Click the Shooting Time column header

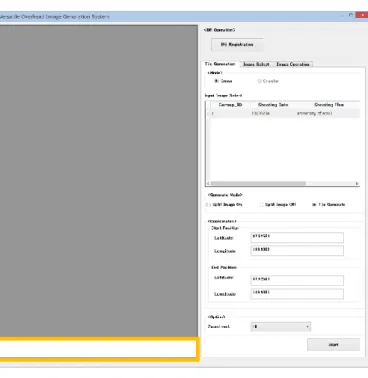click(328, 105)
